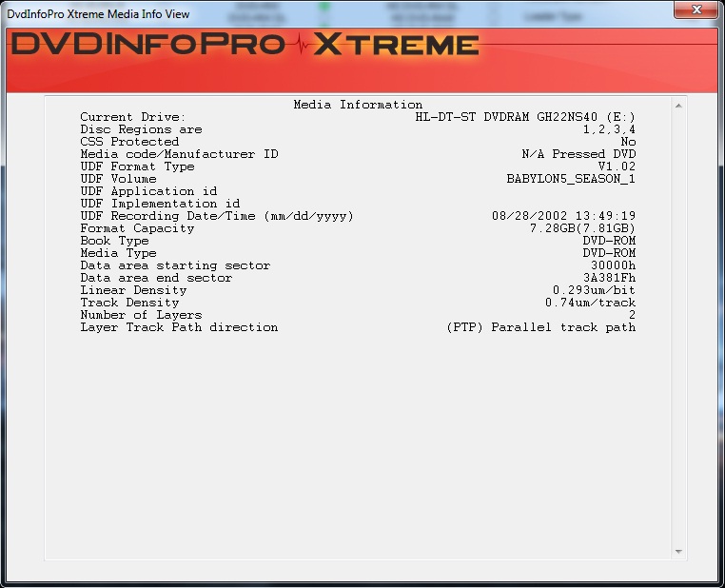Click the scrollbar up arrow
The image size is (725, 588).
678,106
